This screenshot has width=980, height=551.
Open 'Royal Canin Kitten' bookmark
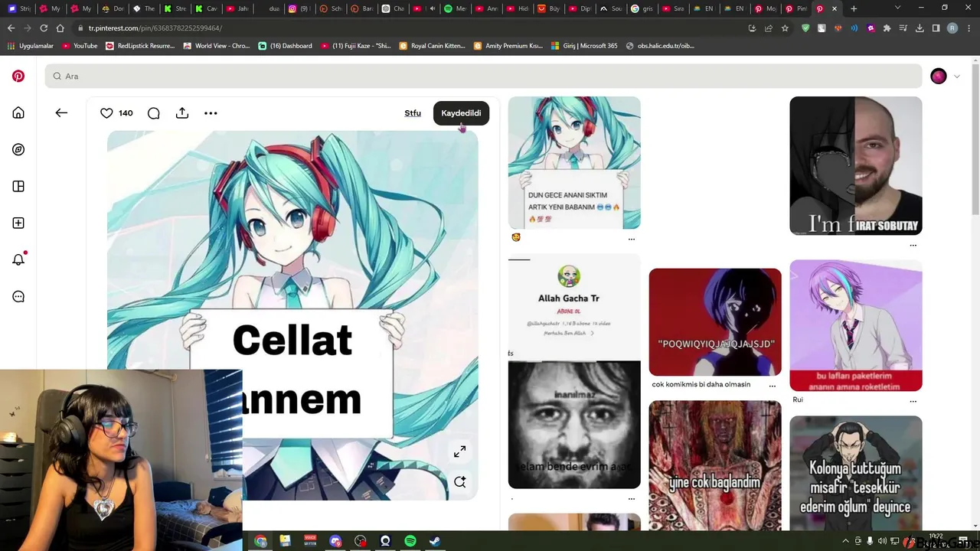432,46
